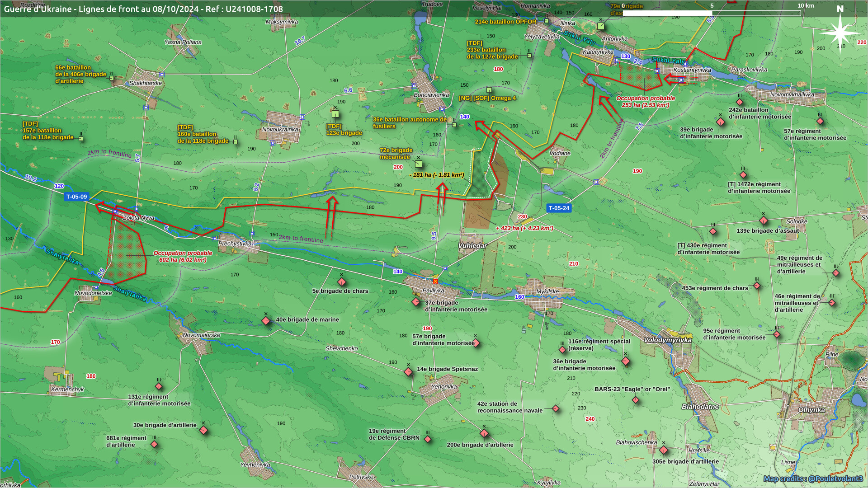The image size is (868, 488).
Task: Click the 139e brigade d'assaut marker
Action: pos(764,221)
